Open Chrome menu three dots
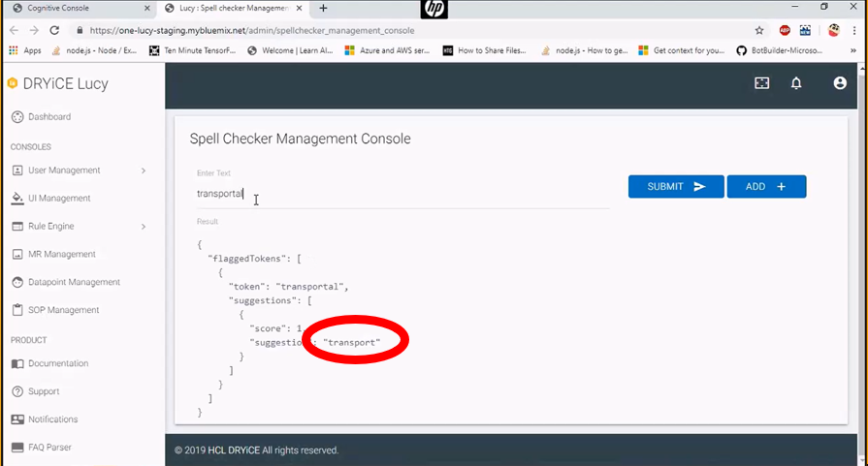 (854, 30)
